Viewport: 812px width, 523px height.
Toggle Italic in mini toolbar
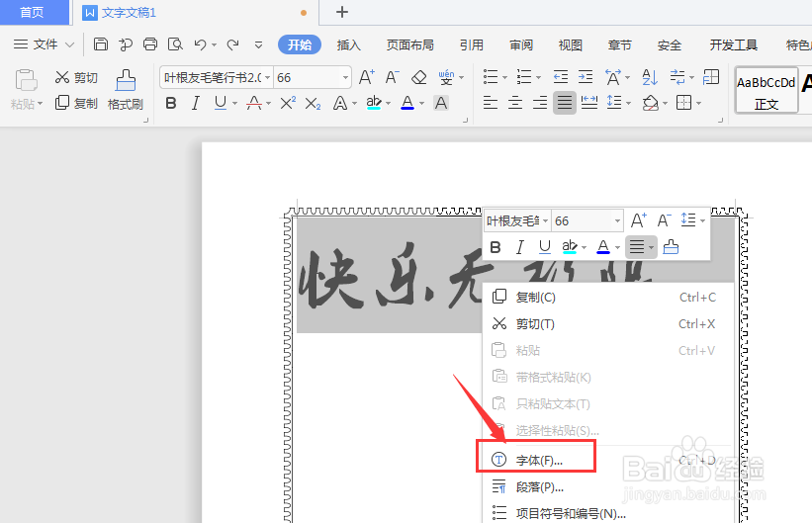pyautogui.click(x=520, y=247)
